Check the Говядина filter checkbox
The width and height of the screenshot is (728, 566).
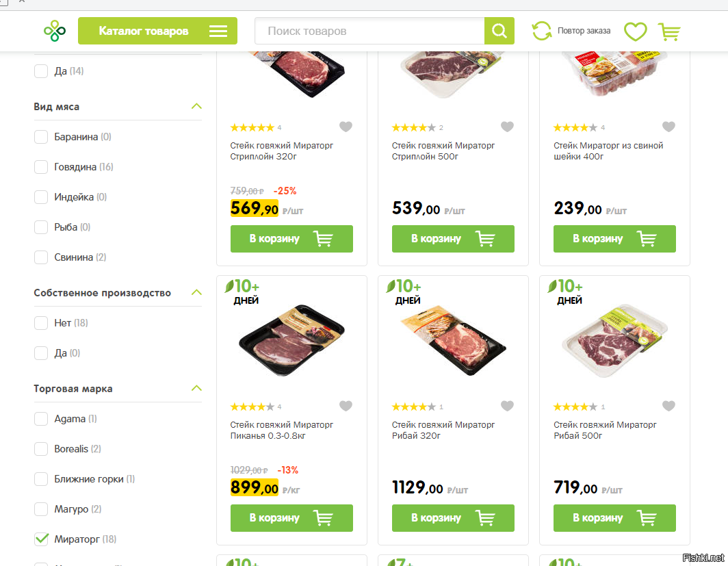41,167
